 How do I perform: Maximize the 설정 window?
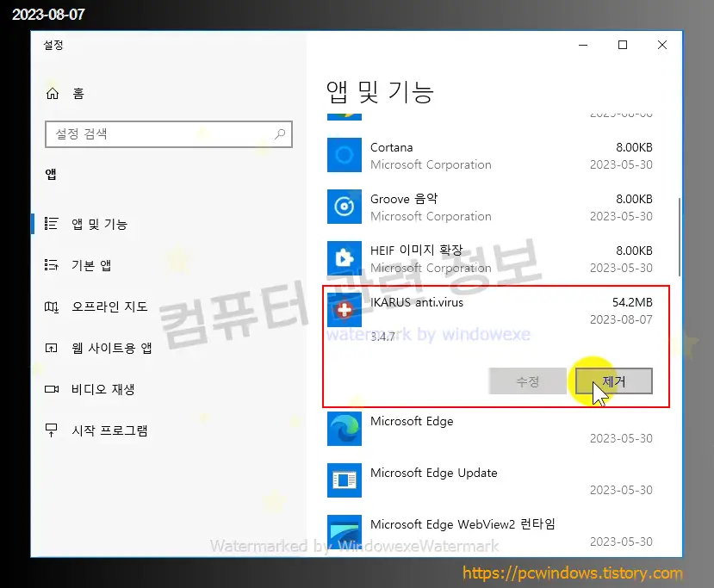(x=623, y=45)
